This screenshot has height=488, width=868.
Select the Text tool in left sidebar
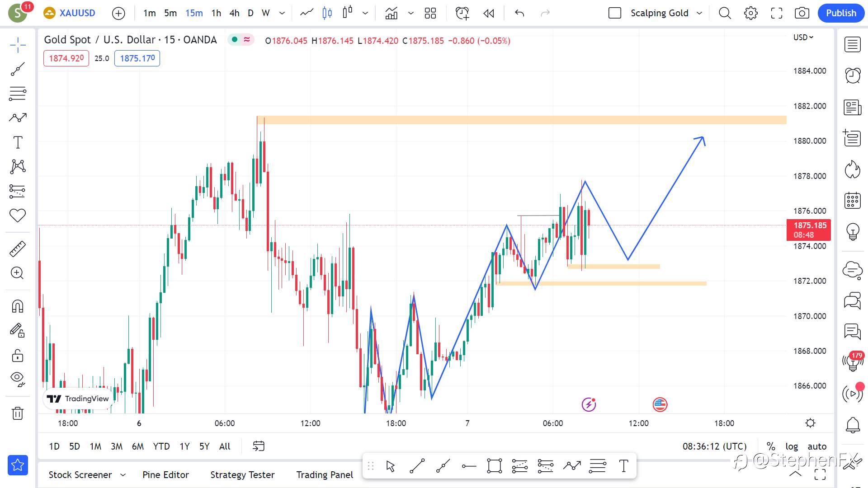click(x=18, y=142)
